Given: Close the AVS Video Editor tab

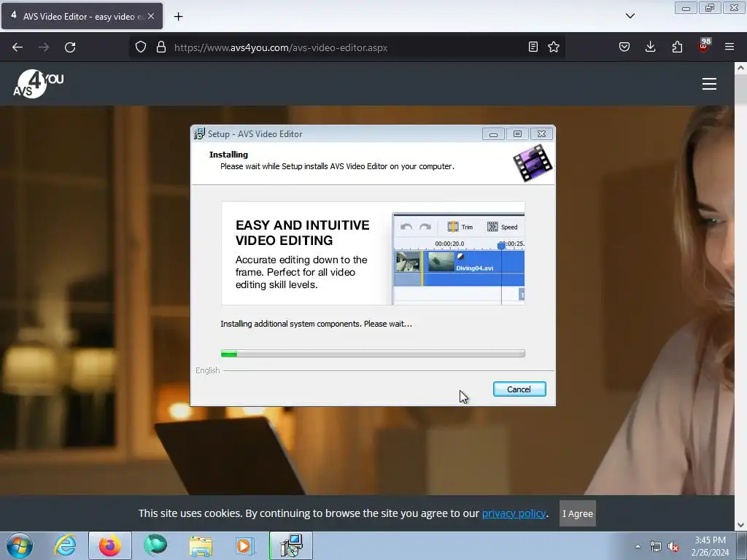Looking at the screenshot, I should click(151, 16).
